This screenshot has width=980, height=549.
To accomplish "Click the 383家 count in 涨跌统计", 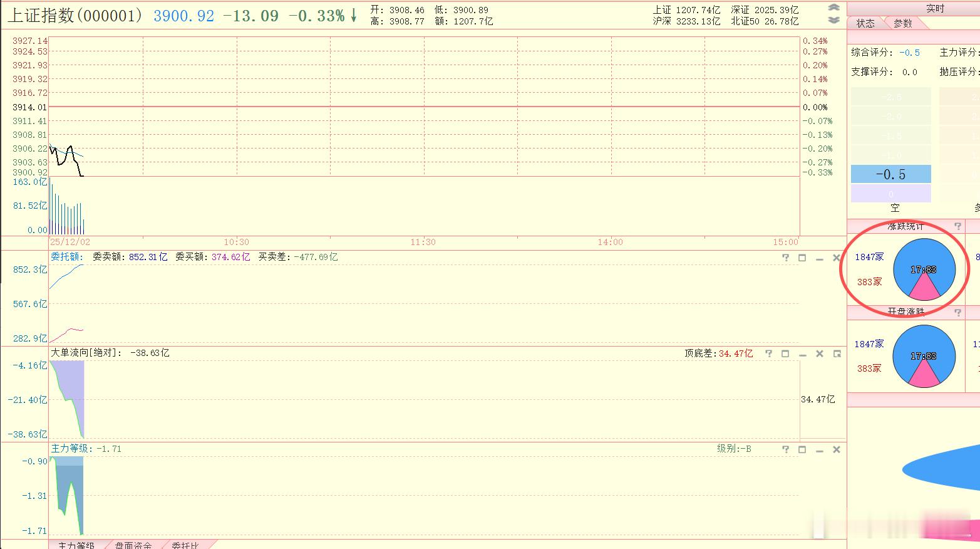I will tap(869, 282).
